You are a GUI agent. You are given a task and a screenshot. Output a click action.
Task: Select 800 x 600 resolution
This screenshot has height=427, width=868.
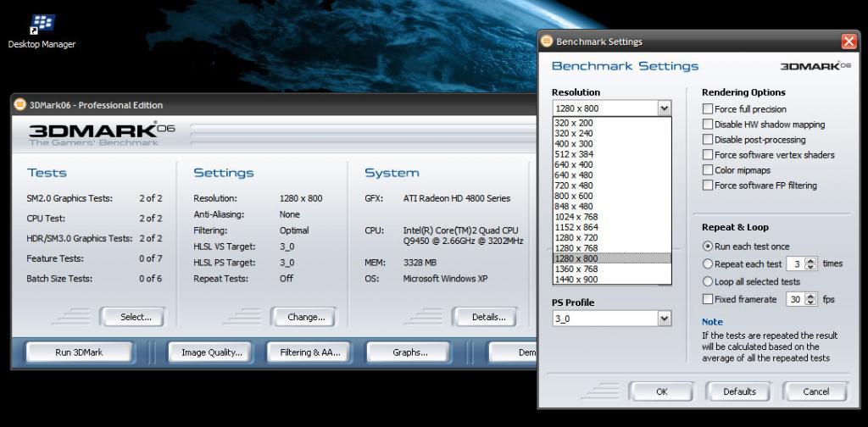(x=612, y=196)
